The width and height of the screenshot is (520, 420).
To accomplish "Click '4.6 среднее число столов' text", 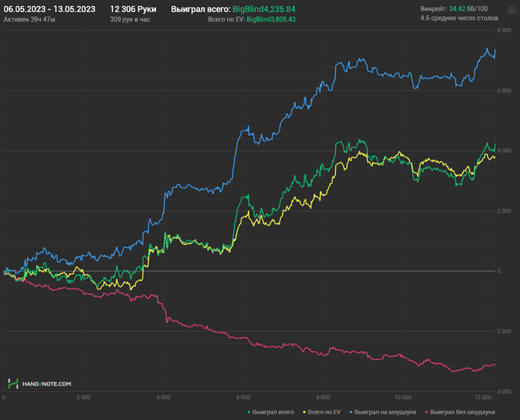I will 459,19.
